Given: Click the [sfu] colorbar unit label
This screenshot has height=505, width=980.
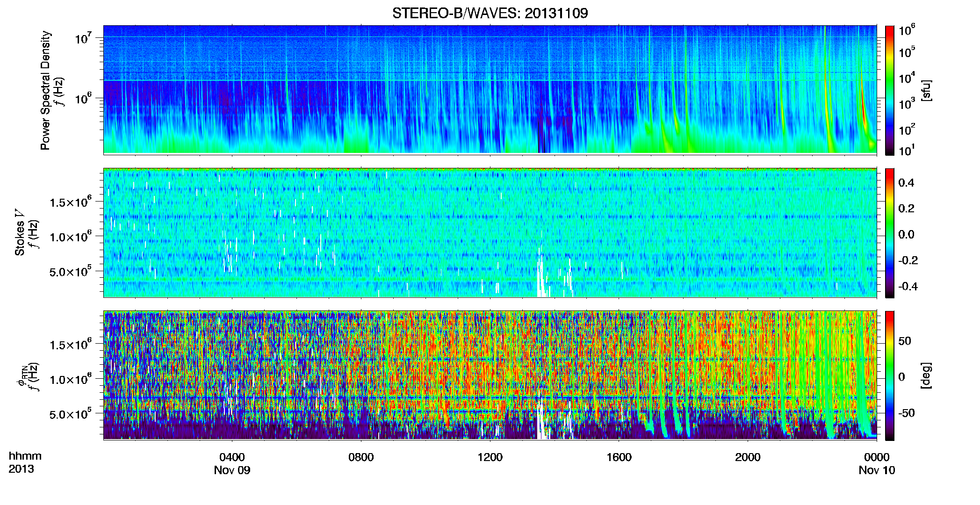Looking at the screenshot, I should tap(926, 91).
